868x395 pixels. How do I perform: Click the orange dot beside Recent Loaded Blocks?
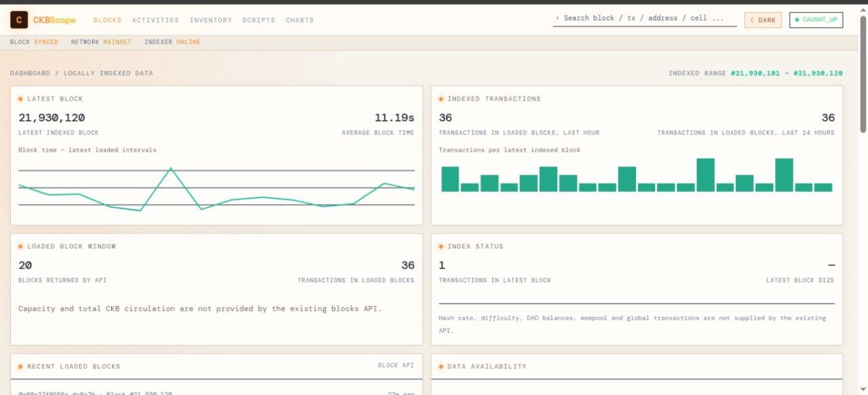[x=20, y=366]
